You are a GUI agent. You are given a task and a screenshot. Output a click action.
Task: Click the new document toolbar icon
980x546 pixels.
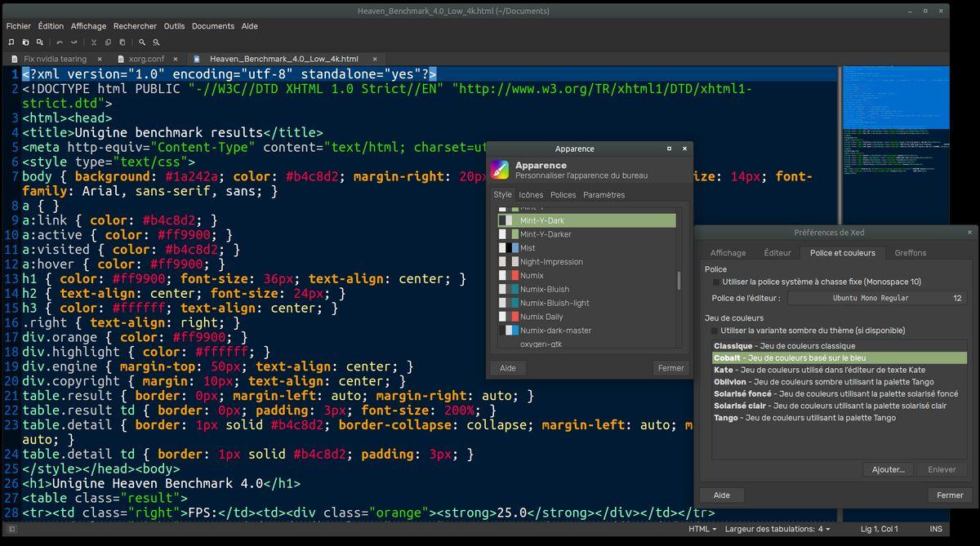12,42
